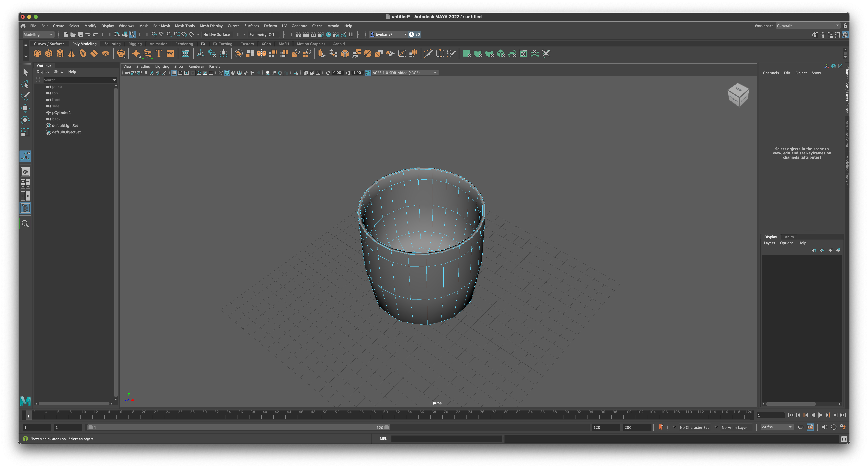This screenshot has width=868, height=468.
Task: Open the 24 fps frame rate dropdown
Action: pyautogui.click(x=777, y=427)
